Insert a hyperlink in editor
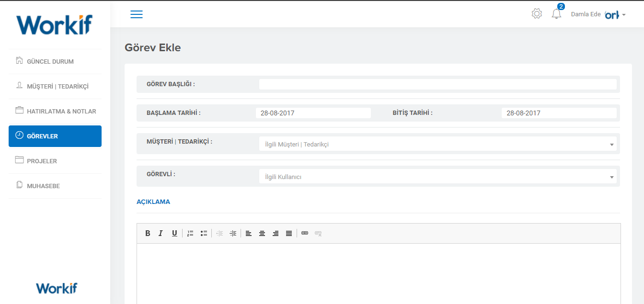The image size is (644, 304). pyautogui.click(x=305, y=233)
